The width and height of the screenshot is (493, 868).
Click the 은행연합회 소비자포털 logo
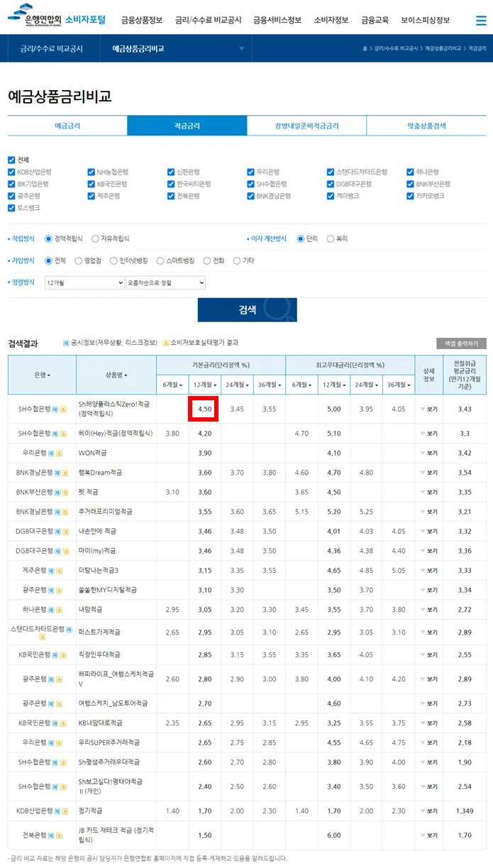[55, 17]
